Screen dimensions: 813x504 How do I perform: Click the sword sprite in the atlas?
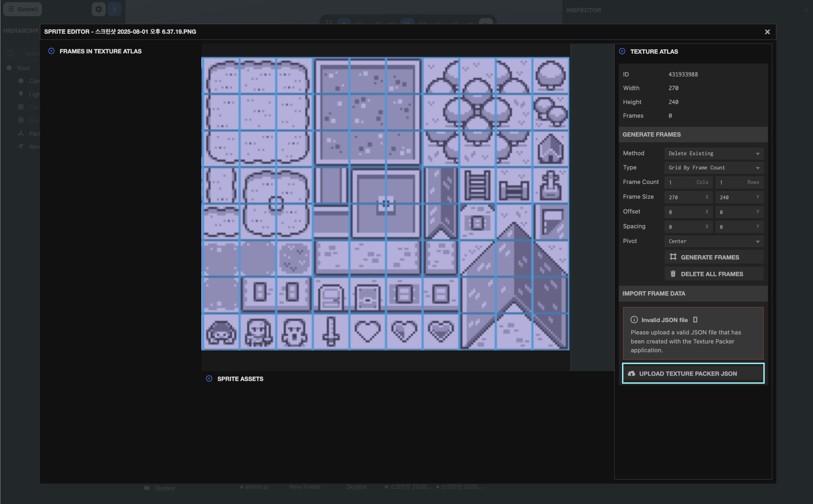(331, 331)
